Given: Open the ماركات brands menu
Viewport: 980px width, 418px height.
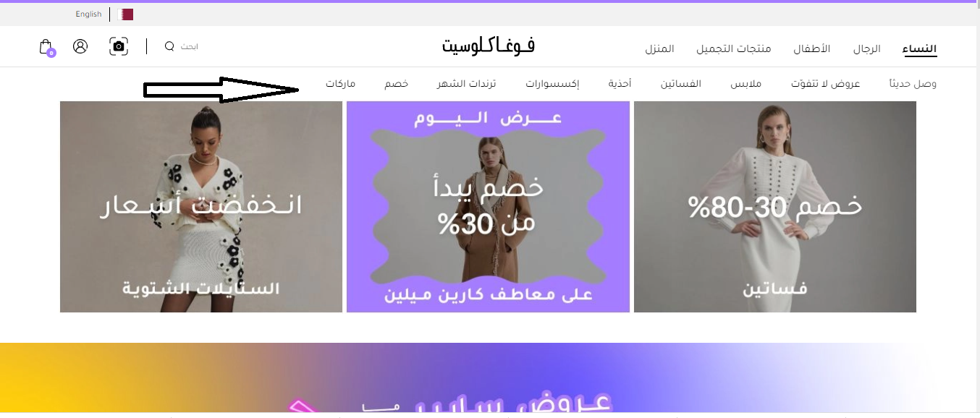Looking at the screenshot, I should [340, 84].
